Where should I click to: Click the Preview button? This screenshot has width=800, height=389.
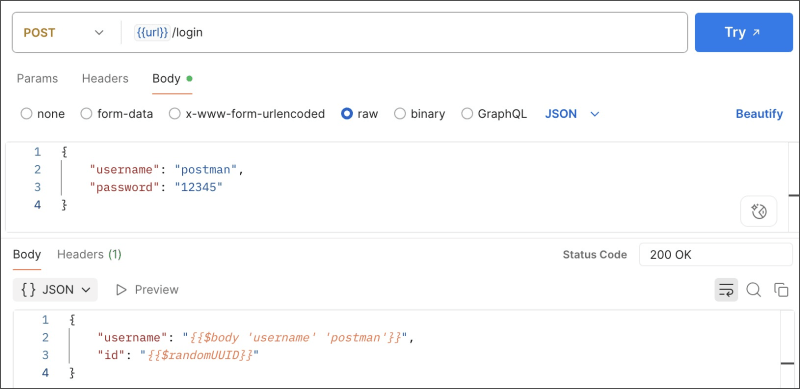[x=147, y=290]
